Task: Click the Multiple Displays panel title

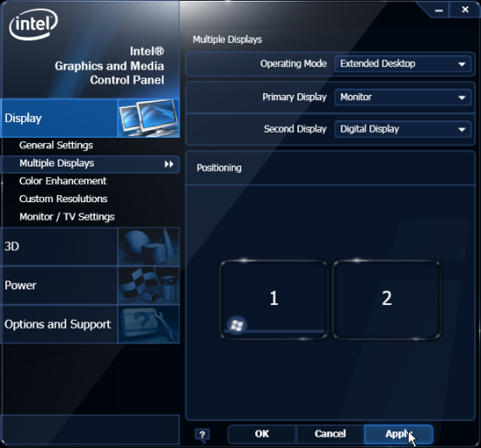Action: click(227, 39)
